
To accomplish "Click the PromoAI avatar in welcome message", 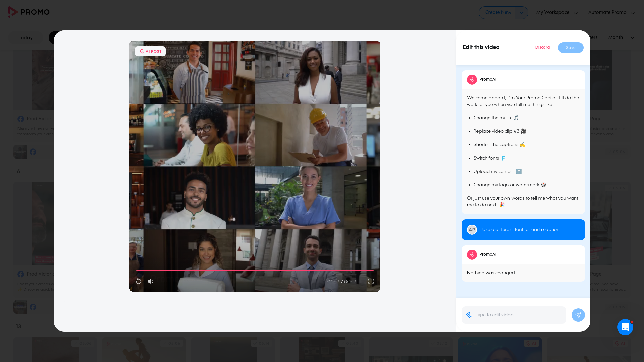I will (x=472, y=80).
